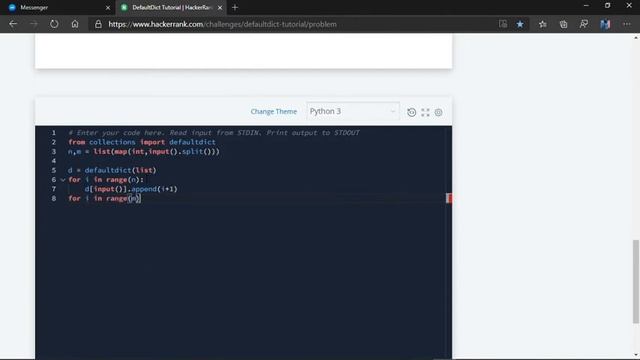Open the feedback/profile share icon
The image size is (640, 360).
click(x=584, y=24)
